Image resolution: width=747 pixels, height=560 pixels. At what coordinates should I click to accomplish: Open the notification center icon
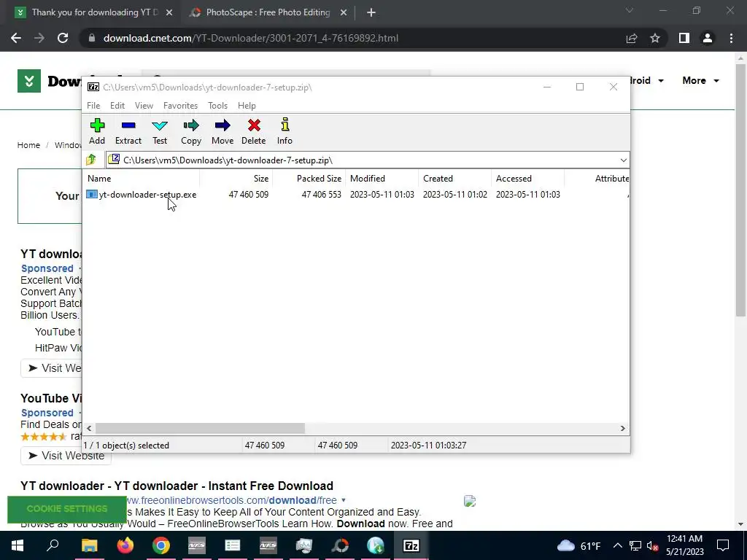[723, 545]
